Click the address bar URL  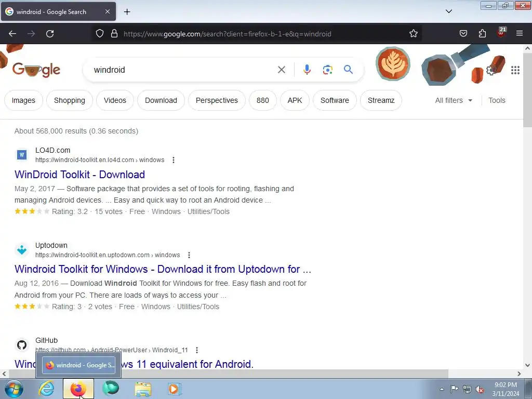pos(228,34)
